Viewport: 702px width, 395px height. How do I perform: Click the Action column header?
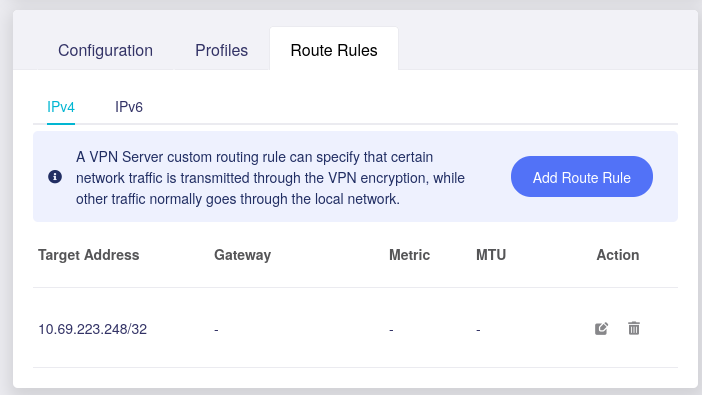pyautogui.click(x=617, y=255)
